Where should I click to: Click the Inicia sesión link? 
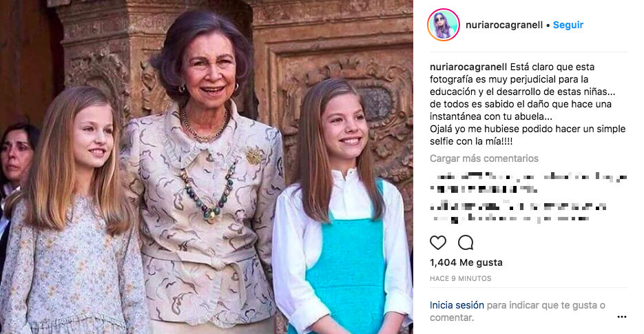(457, 305)
